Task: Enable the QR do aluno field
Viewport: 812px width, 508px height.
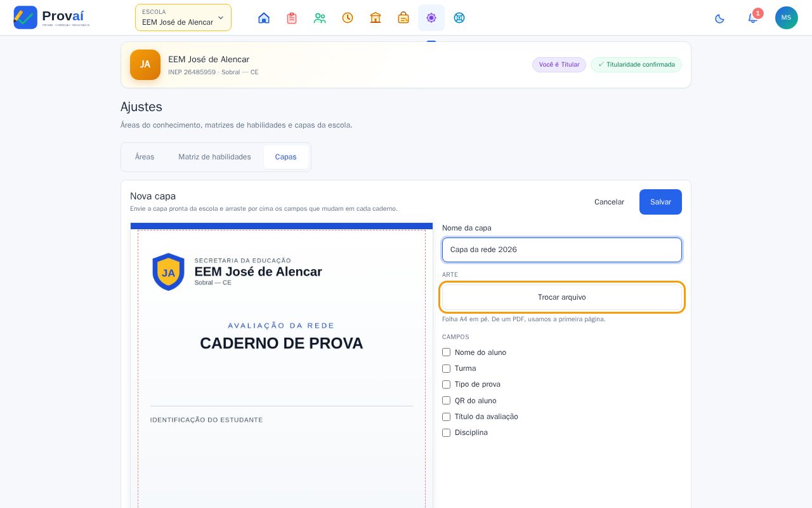Action: 446,400
